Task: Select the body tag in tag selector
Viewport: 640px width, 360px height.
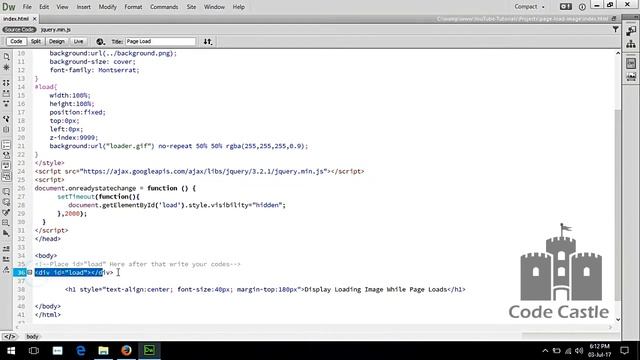Action: pyautogui.click(x=32, y=337)
